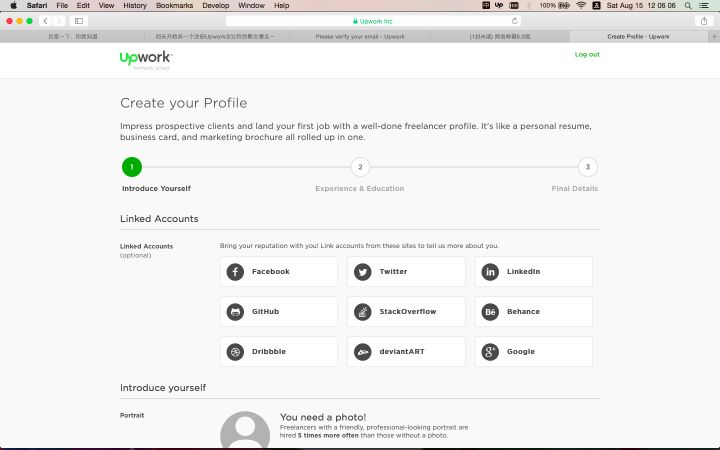Open the Safari menu

pos(37,6)
